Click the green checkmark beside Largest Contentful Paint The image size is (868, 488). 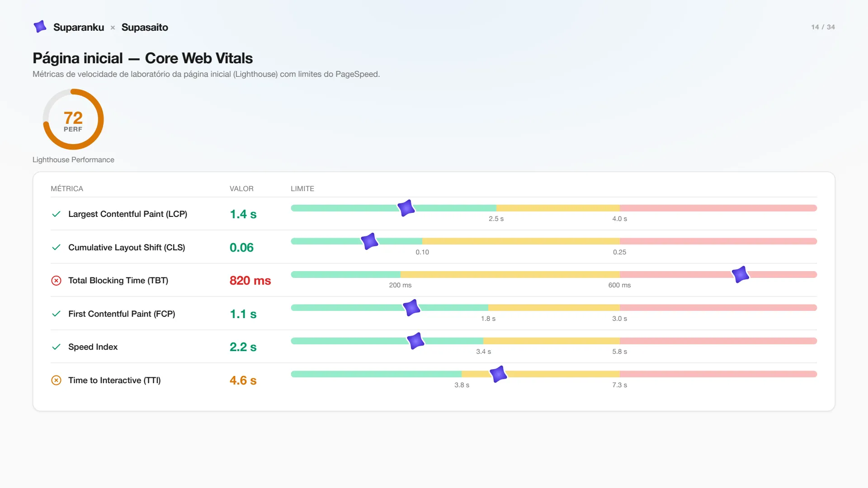56,214
